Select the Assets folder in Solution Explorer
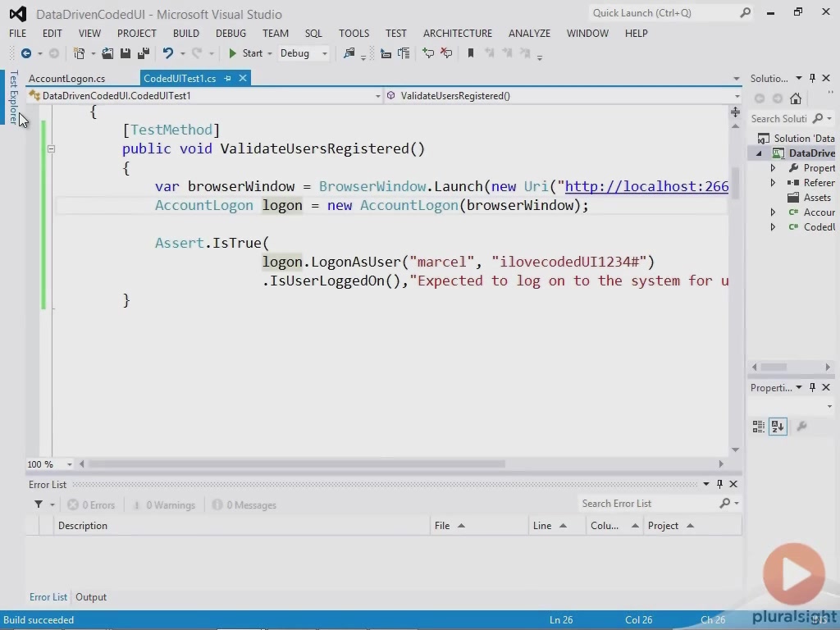 [810, 198]
